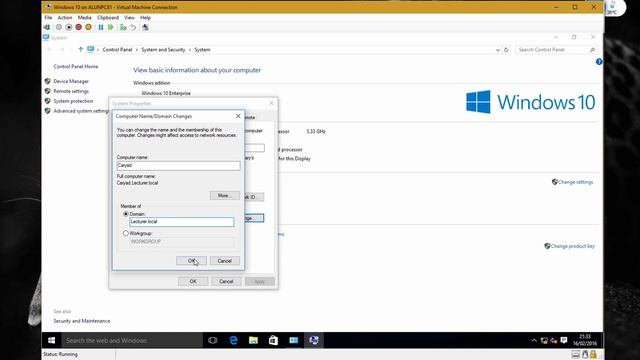Click the volume icon in system tray
The height and width of the screenshot is (360, 640).
pyautogui.click(x=554, y=340)
